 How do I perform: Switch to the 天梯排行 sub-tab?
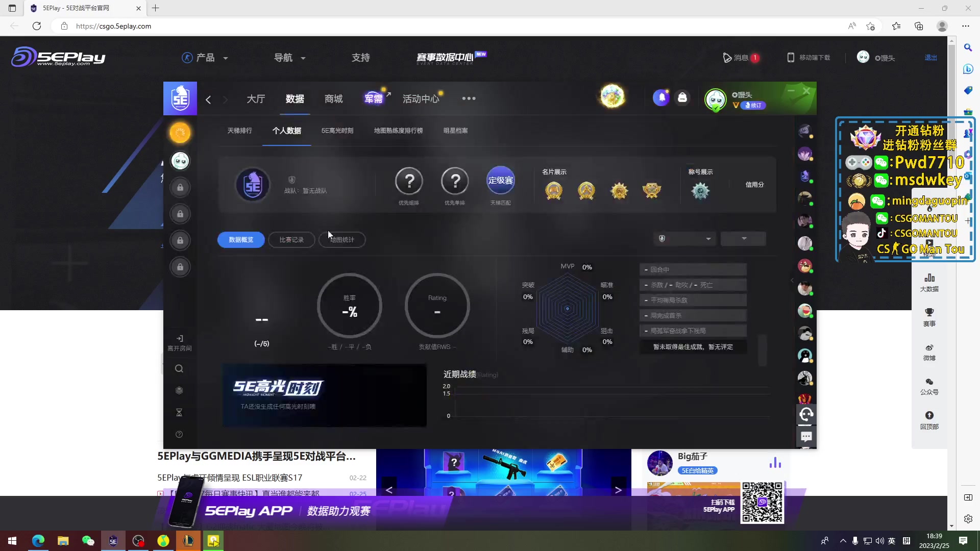pyautogui.click(x=239, y=131)
